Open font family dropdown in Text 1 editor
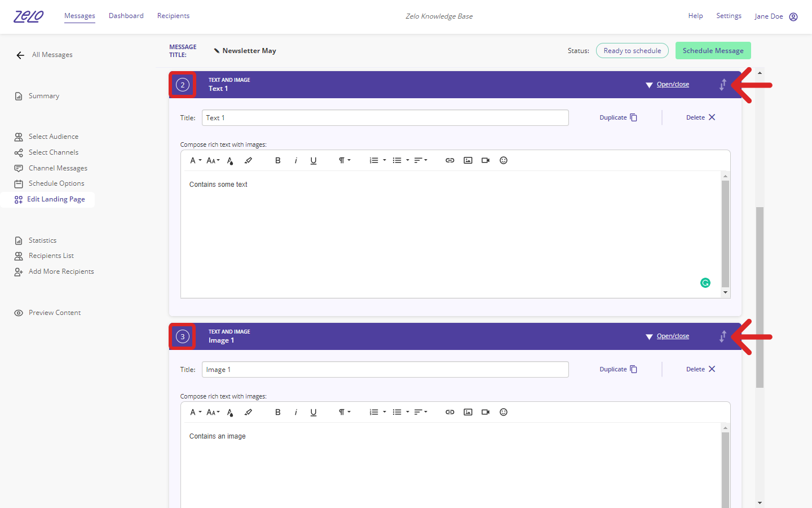 point(195,160)
